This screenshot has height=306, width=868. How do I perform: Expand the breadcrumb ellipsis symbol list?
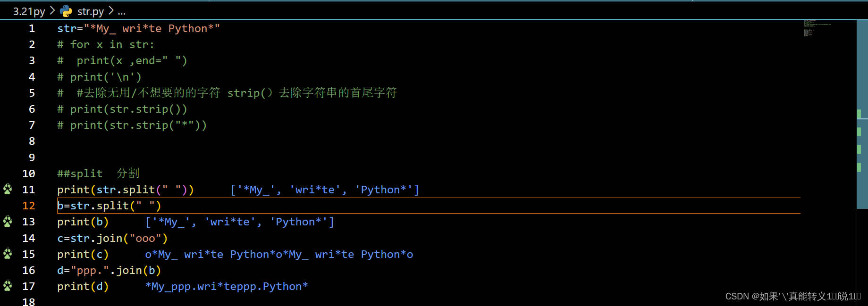pyautogui.click(x=122, y=11)
